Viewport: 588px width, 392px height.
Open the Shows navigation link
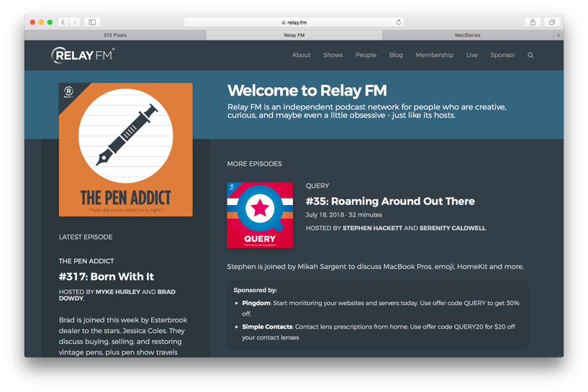(x=333, y=55)
